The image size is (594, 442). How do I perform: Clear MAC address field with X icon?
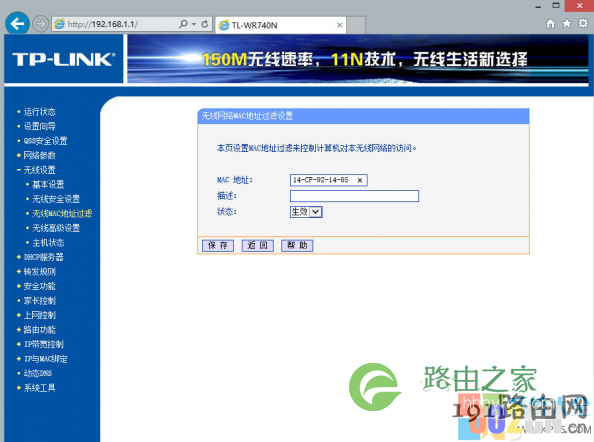(360, 180)
